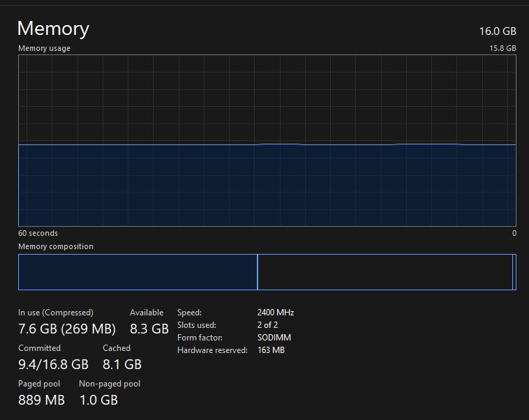Click the Memory composition label

pos(56,246)
